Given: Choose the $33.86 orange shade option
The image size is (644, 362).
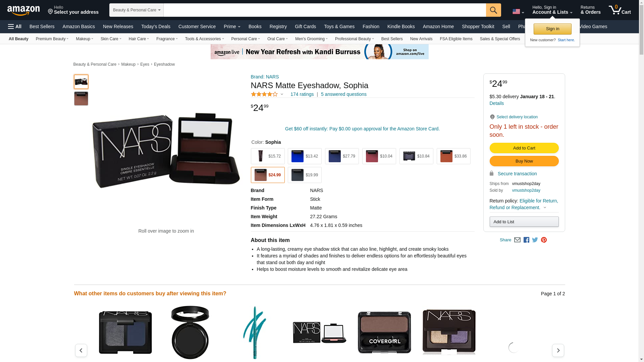Looking at the screenshot, I should click(x=453, y=156).
